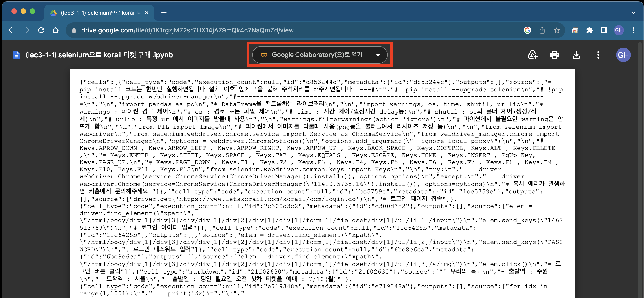The height and width of the screenshot is (298, 644).
Task: Print the ipynb file
Action: pyautogui.click(x=554, y=55)
